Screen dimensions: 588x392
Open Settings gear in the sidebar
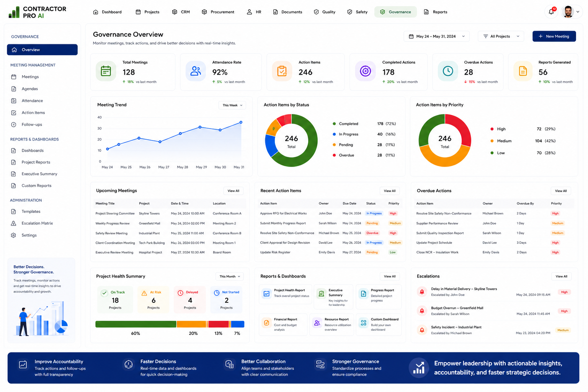point(14,235)
